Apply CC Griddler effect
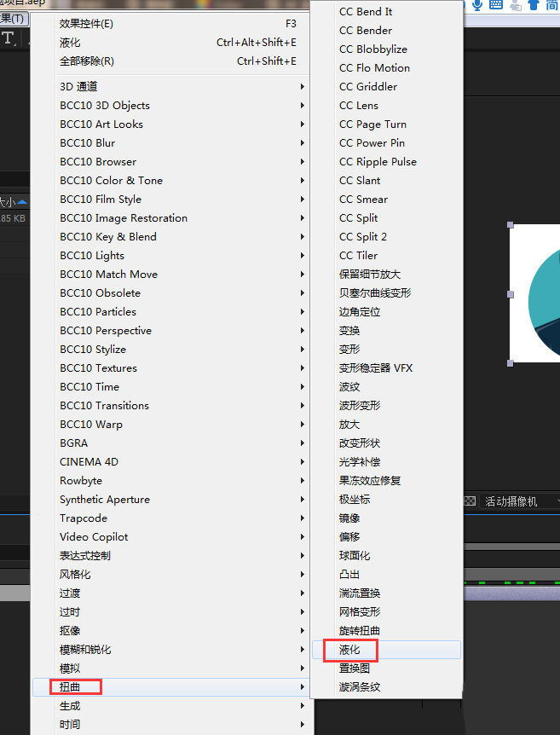 click(387, 87)
